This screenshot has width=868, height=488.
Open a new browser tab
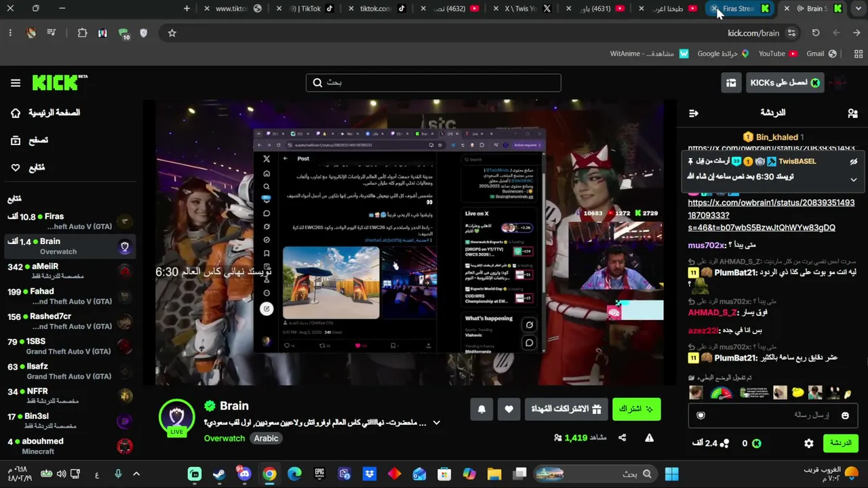coord(187,9)
